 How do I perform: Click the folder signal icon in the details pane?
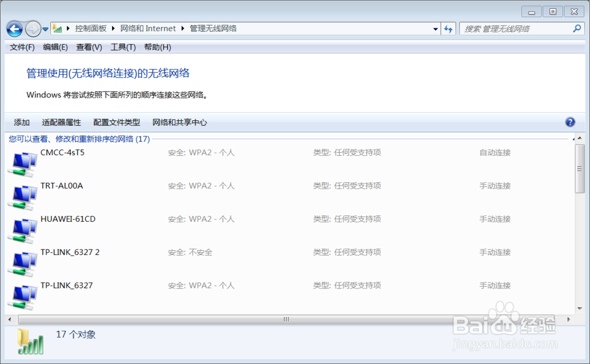pos(30,342)
